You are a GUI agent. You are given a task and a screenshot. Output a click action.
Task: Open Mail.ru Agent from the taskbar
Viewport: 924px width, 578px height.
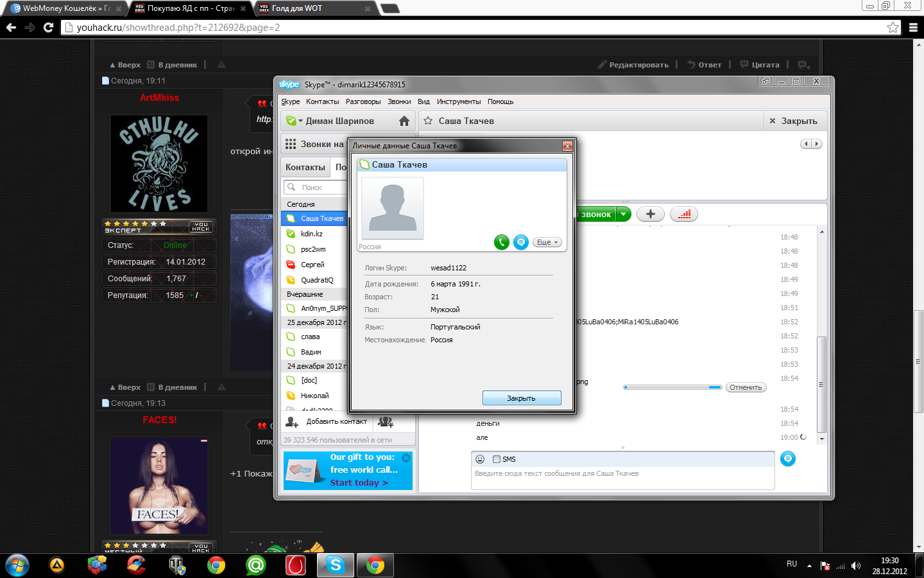click(x=256, y=565)
